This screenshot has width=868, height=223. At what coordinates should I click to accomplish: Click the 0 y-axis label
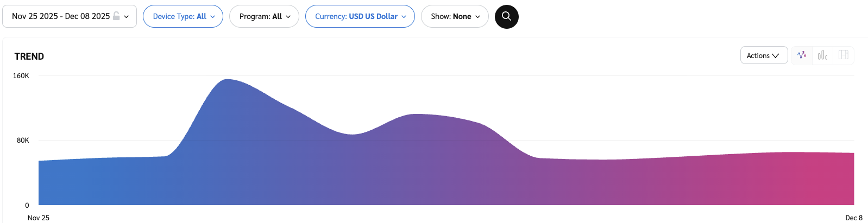(x=27, y=206)
